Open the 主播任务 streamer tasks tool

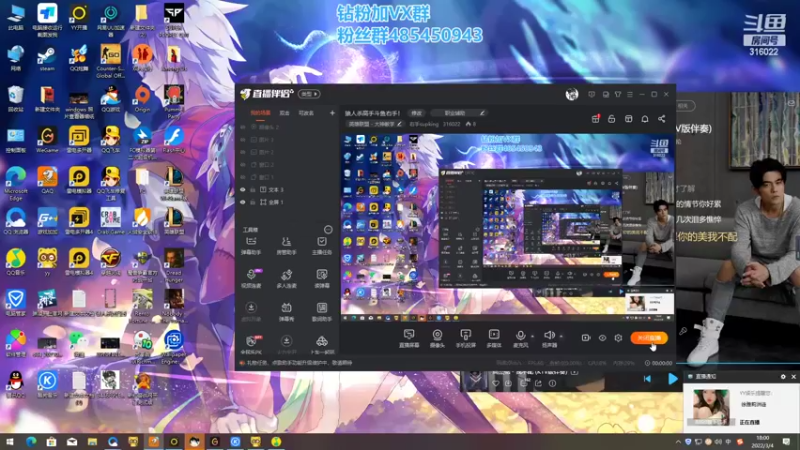(321, 245)
